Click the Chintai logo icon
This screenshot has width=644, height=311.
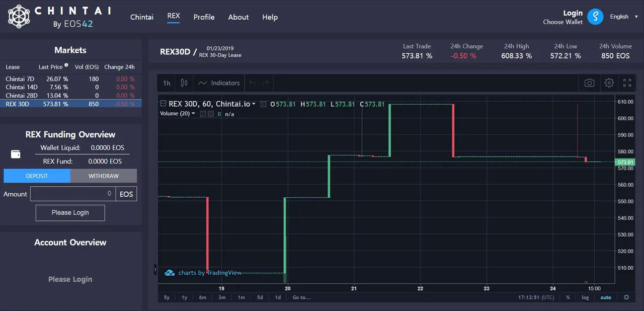19,17
